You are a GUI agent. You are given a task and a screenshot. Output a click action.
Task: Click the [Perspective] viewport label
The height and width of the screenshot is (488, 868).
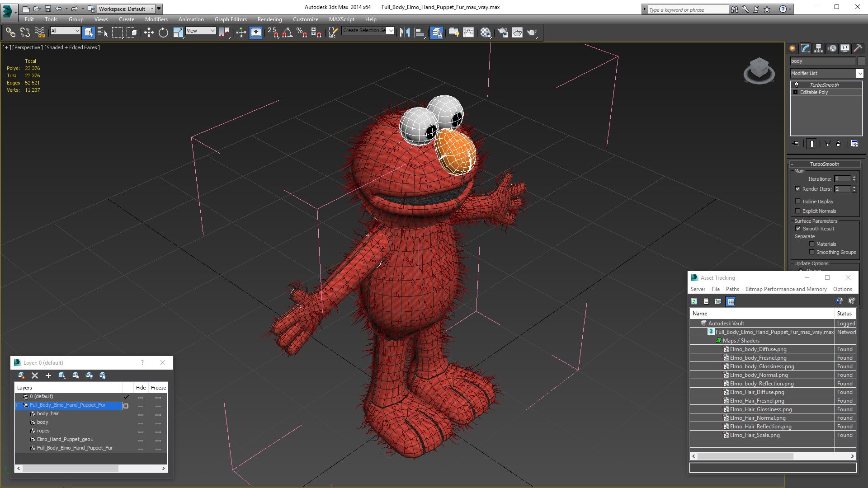(27, 47)
